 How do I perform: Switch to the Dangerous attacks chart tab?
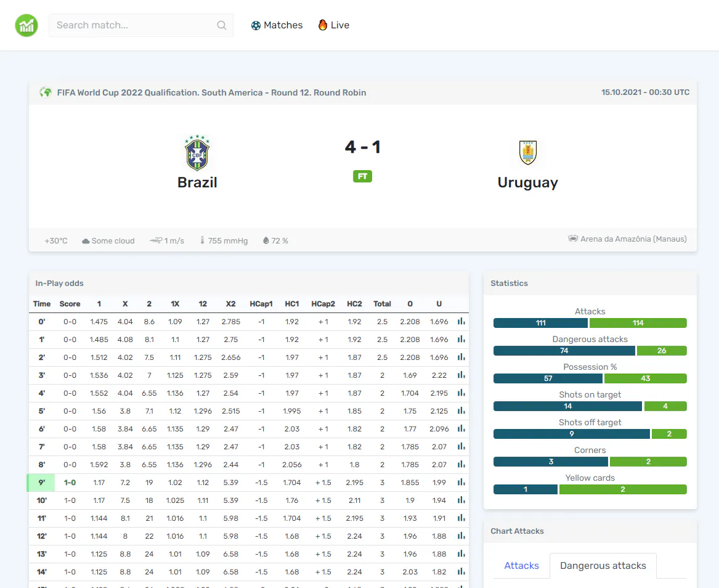click(603, 566)
